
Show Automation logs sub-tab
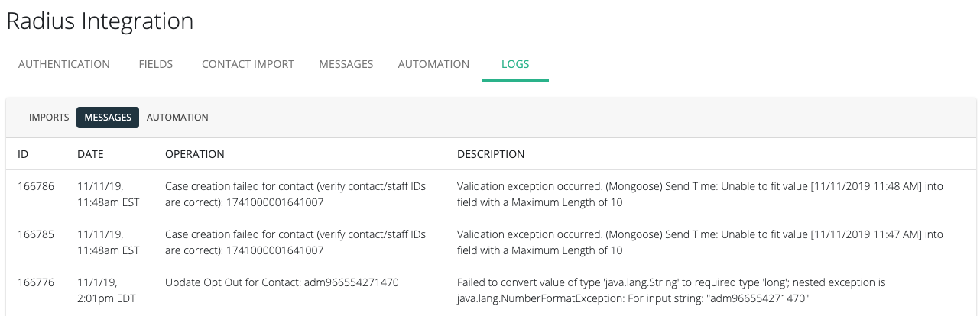tap(177, 118)
